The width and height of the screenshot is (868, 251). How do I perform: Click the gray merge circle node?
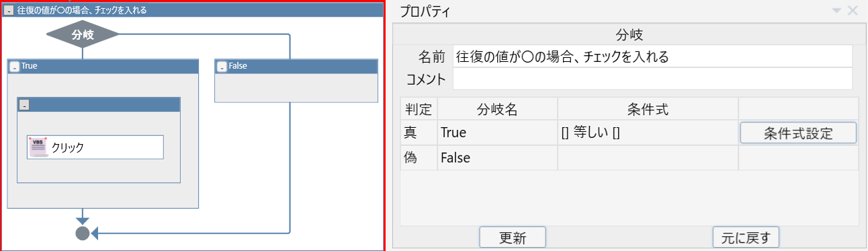coord(82,234)
